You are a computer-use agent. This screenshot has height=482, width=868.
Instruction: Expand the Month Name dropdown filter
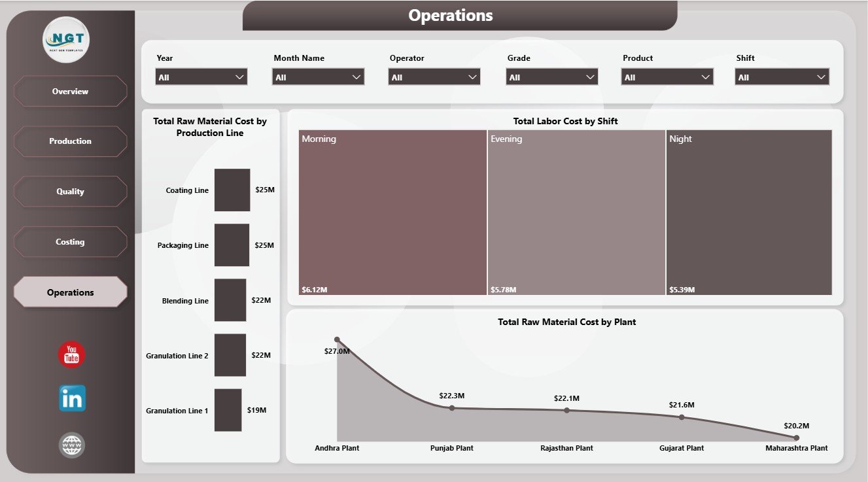(318, 77)
